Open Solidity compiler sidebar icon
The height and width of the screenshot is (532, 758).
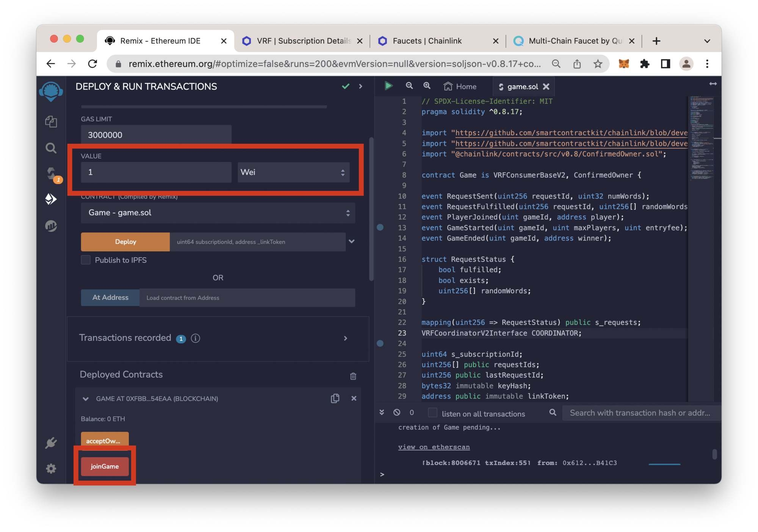pyautogui.click(x=52, y=174)
